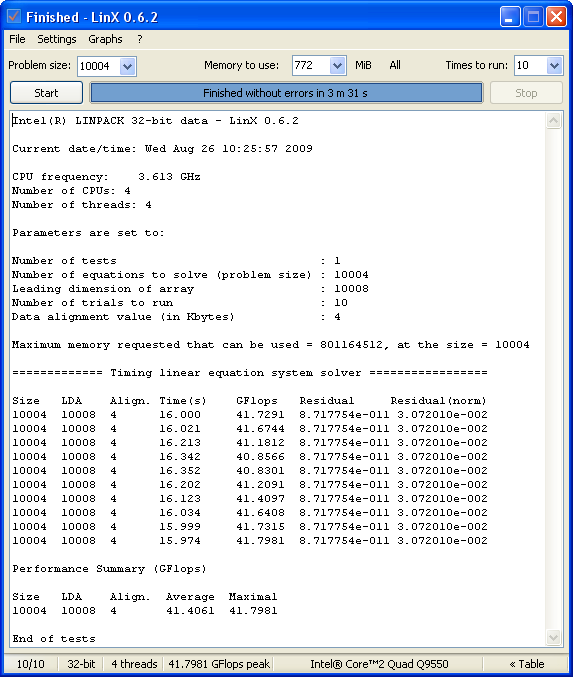Open the ? help menu
573x677 pixels.
139,39
